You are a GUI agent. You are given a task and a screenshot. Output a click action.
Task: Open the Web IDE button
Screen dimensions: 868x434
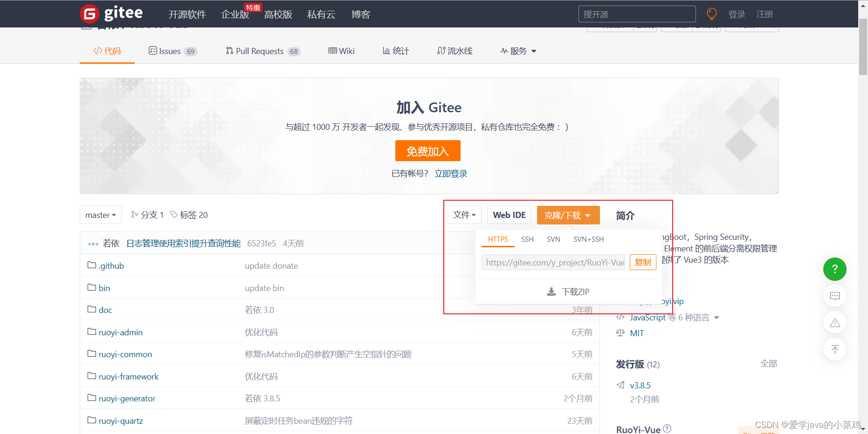click(x=509, y=215)
